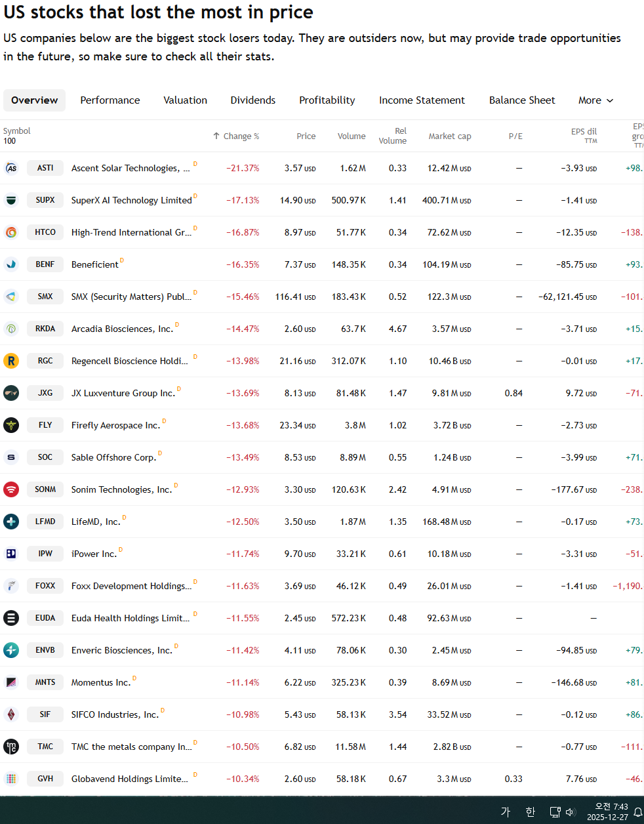Open the LifeMD, Inc. name link
This screenshot has height=824, width=644.
point(96,522)
